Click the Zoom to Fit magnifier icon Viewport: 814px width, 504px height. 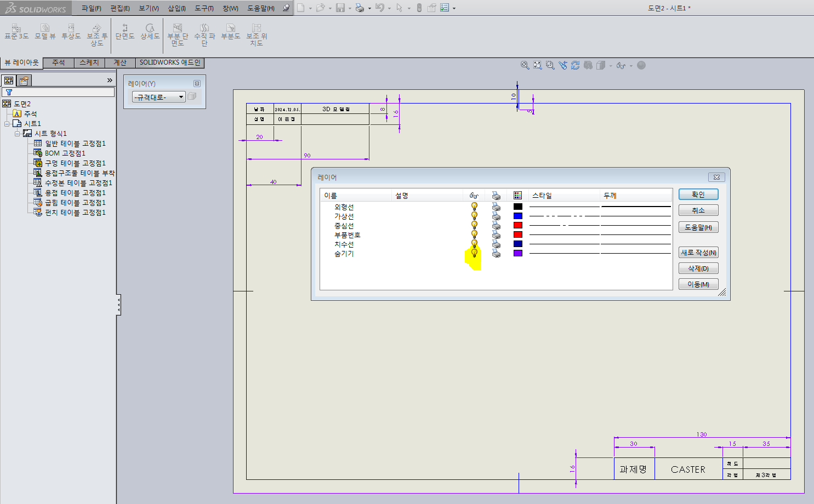point(525,65)
